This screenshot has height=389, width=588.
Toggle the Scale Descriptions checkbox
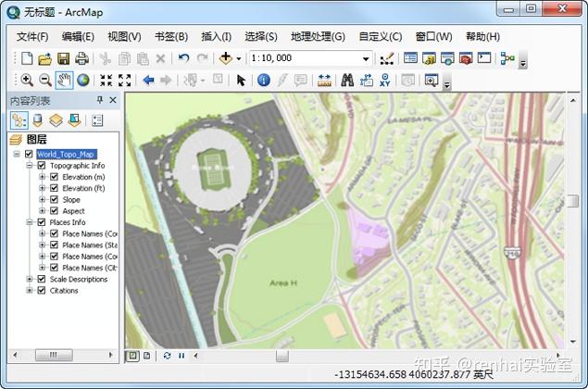click(x=42, y=279)
